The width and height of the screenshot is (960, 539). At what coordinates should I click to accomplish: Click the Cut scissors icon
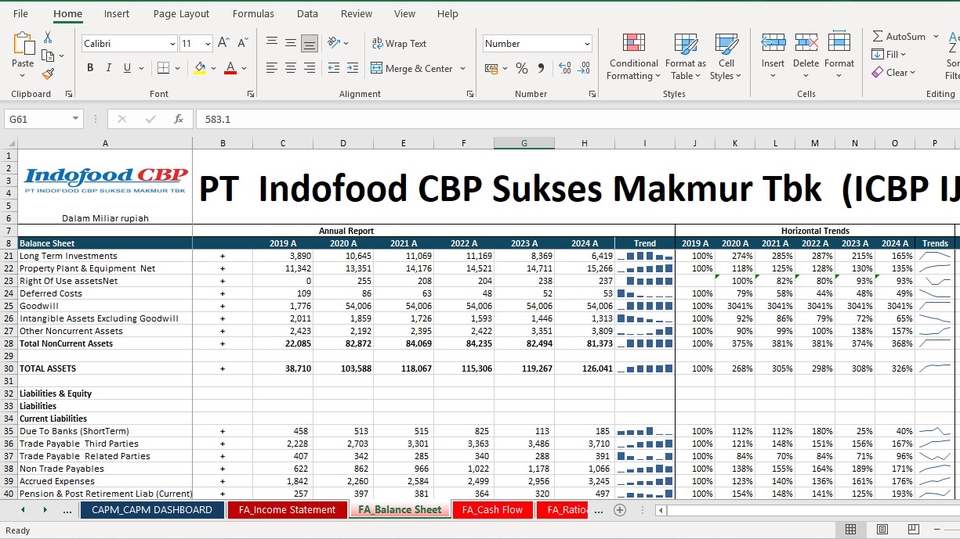tap(48, 38)
